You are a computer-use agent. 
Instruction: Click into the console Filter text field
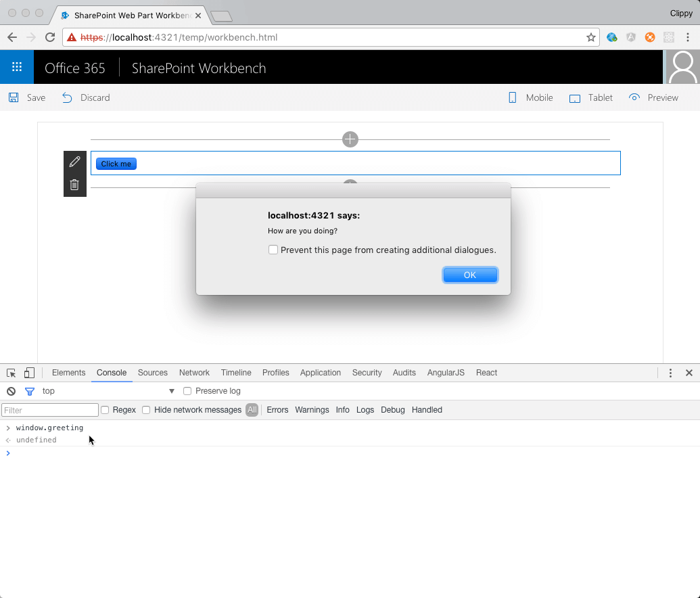[x=50, y=410]
